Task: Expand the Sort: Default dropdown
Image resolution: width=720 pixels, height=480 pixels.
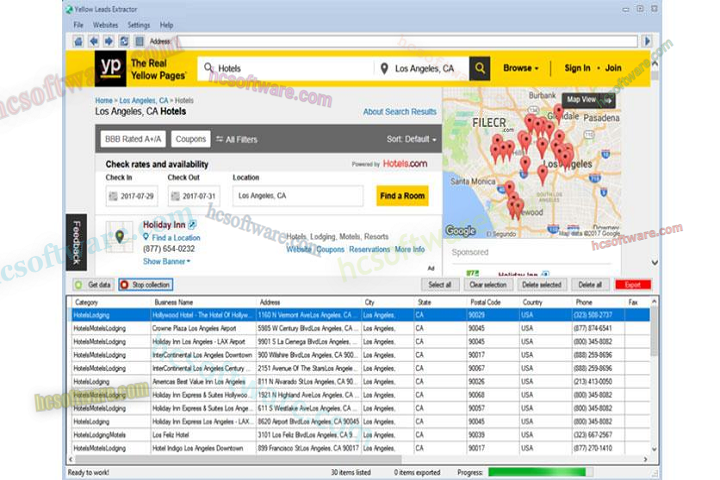Action: point(411,139)
